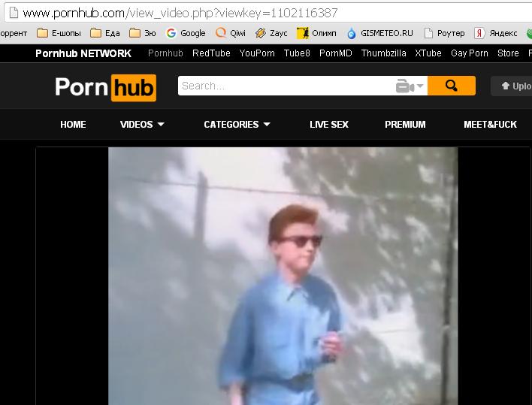Click Tube8 in network bar
Viewport: 532px width, 405px height.
(x=297, y=53)
